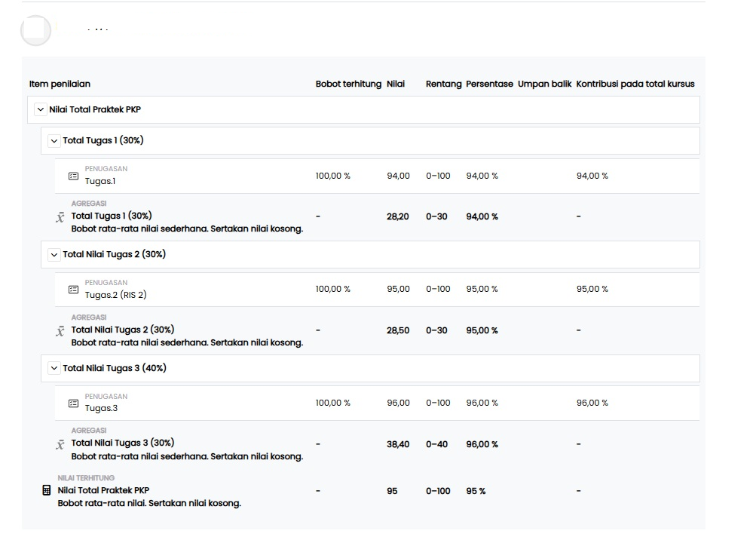Screen dimensions: 756x543
Task: Click the Kontribusi pada total kursus header
Action: click(635, 84)
